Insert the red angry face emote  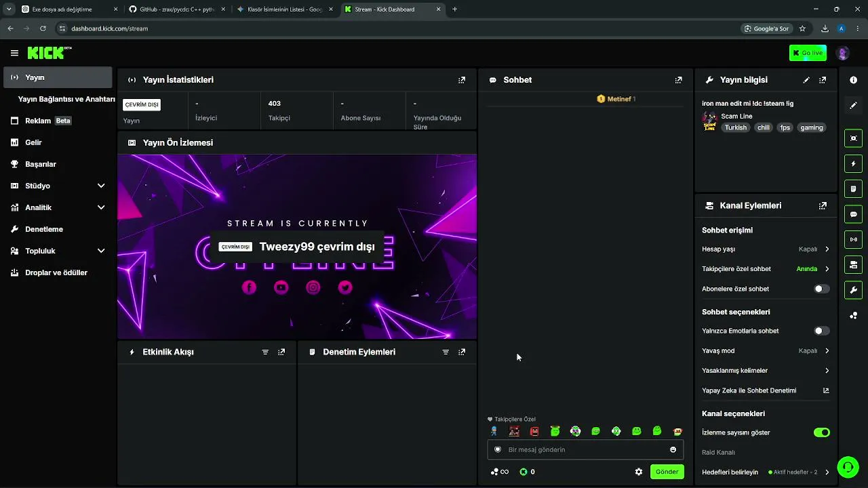(x=534, y=431)
